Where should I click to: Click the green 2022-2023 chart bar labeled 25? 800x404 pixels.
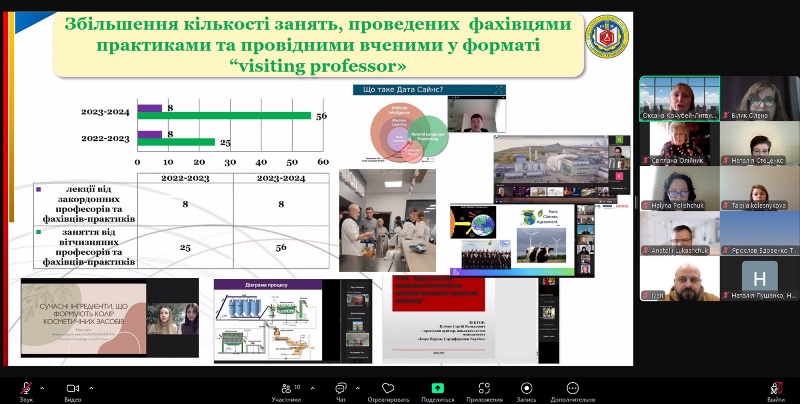coord(176,142)
